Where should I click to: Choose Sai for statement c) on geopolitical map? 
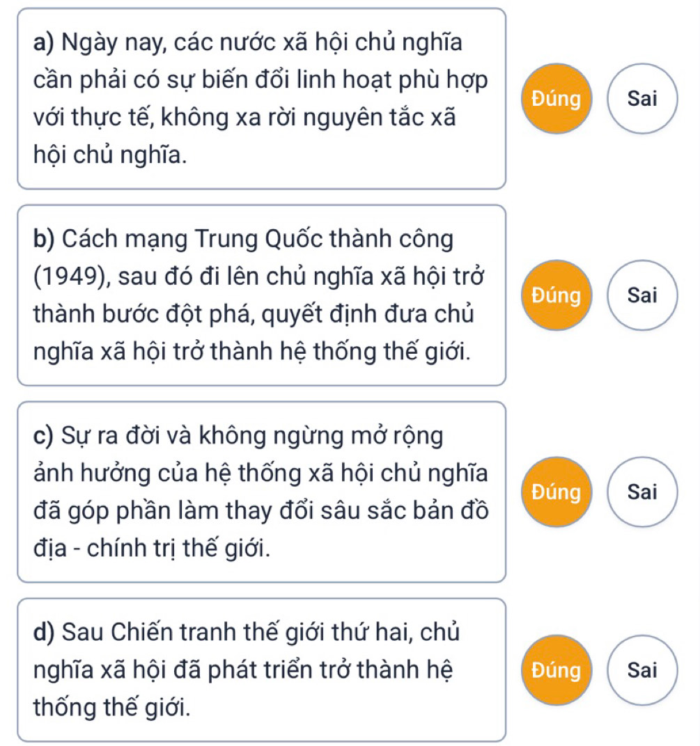(x=642, y=492)
